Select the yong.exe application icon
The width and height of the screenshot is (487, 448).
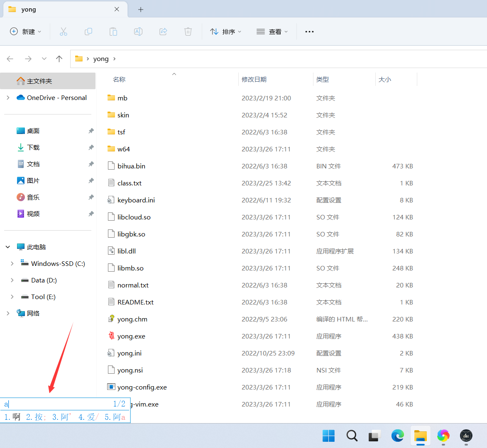point(111,336)
